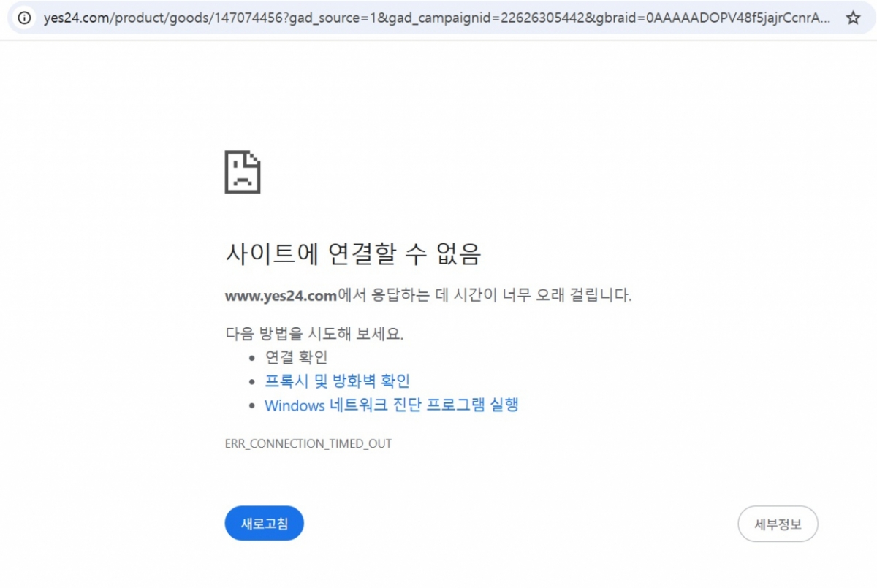Click the 사이트에 연결할 수 없음 heading
This screenshot has height=588, width=877.
353,254
